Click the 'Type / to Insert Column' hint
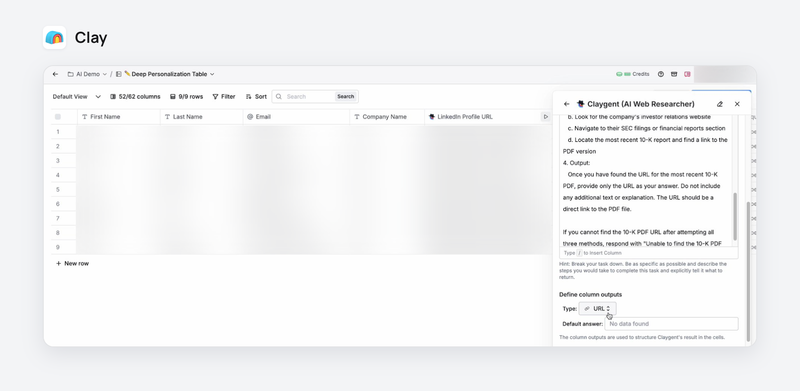The width and height of the screenshot is (800, 391). 593,253
